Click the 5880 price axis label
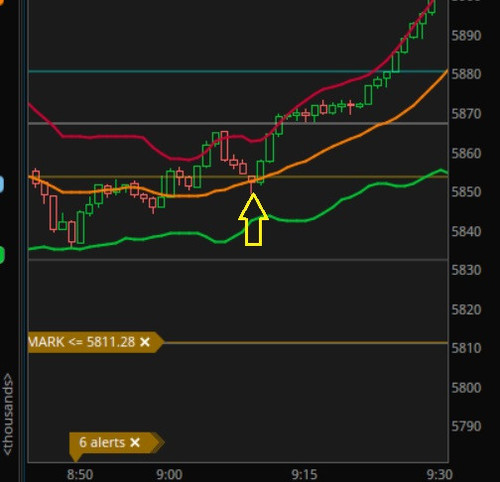This screenshot has width=500, height=482. (466, 74)
